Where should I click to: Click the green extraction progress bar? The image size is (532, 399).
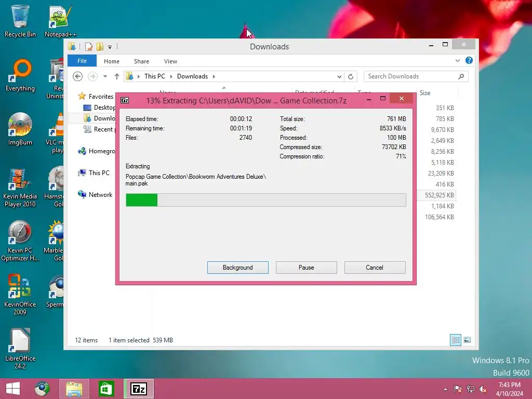265,200
